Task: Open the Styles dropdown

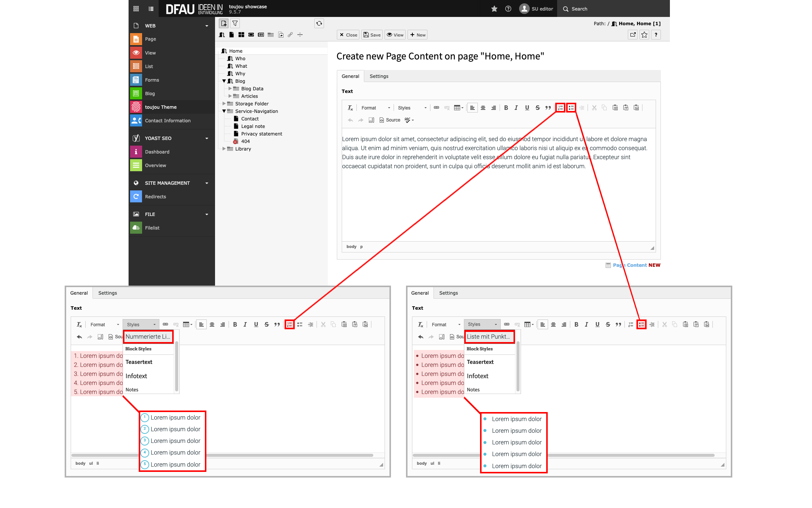Action: [x=410, y=108]
